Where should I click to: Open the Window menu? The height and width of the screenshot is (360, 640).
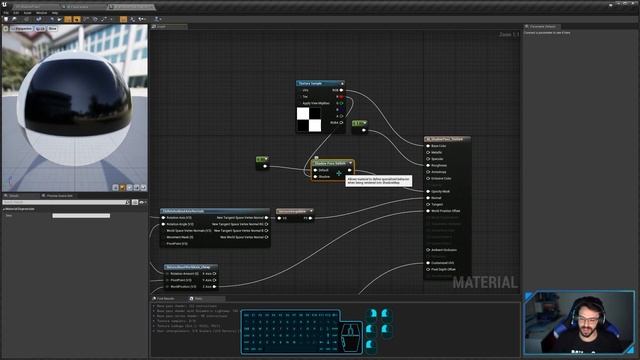click(x=41, y=13)
